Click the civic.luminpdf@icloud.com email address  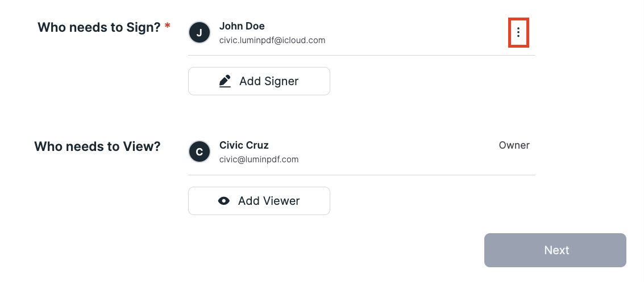click(272, 40)
